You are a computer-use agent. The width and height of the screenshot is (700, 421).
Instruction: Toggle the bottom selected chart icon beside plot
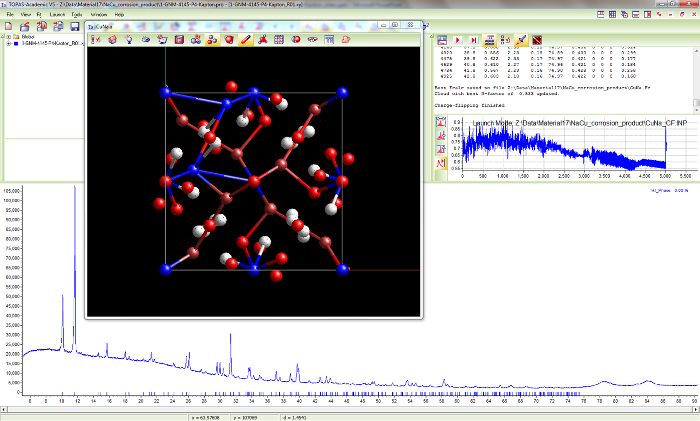[440, 162]
